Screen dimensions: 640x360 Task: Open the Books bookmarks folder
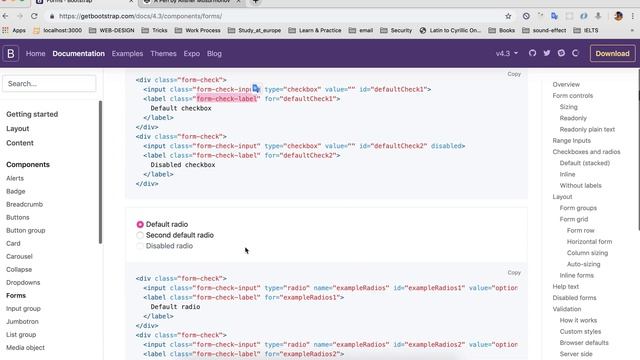[x=502, y=30]
